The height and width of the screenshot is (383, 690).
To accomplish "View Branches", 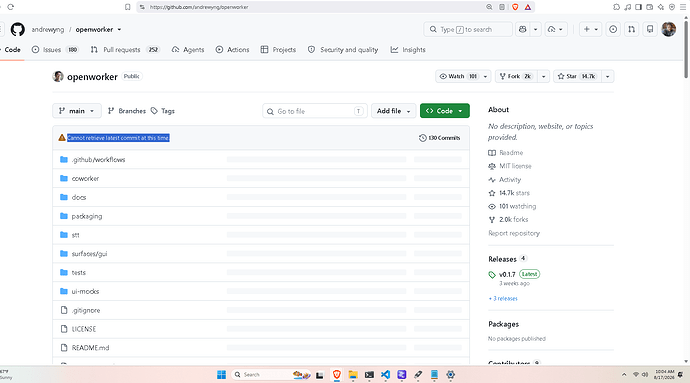I will (x=127, y=111).
